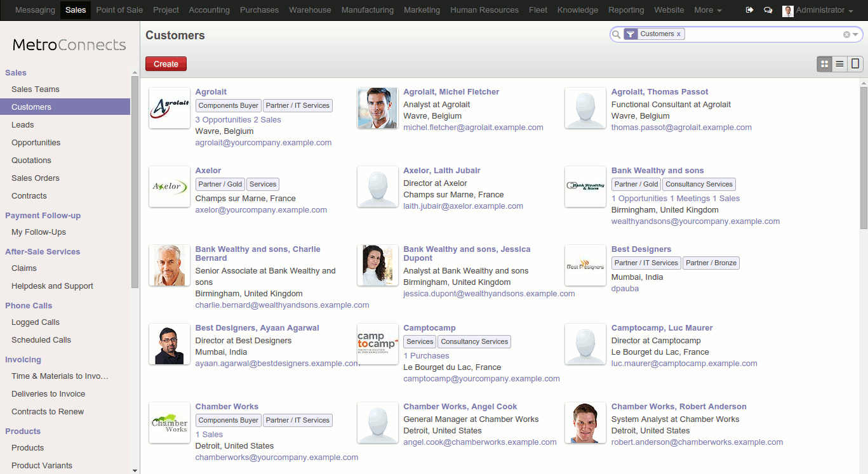Screen dimensions: 868x474
Task: Click the clear search circle icon
Action: point(846,34)
